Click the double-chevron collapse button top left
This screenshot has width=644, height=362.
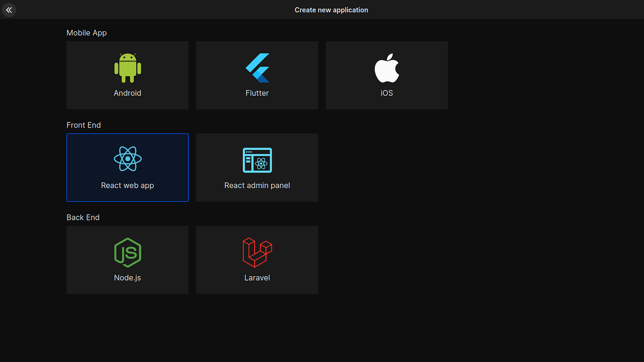pos(9,9)
